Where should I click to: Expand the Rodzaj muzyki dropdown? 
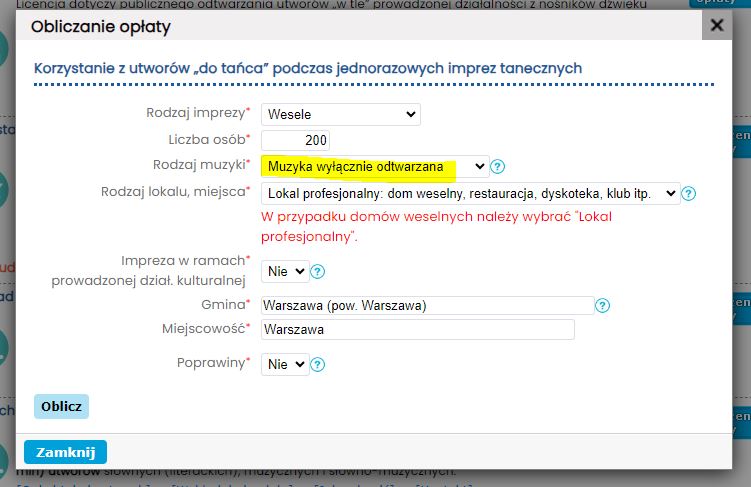pos(375,167)
